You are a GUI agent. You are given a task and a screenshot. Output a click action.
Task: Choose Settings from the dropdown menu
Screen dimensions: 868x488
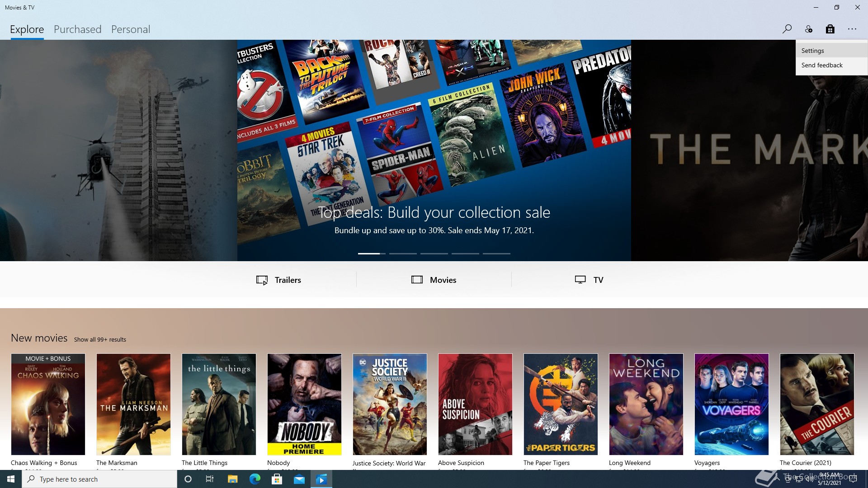831,51
